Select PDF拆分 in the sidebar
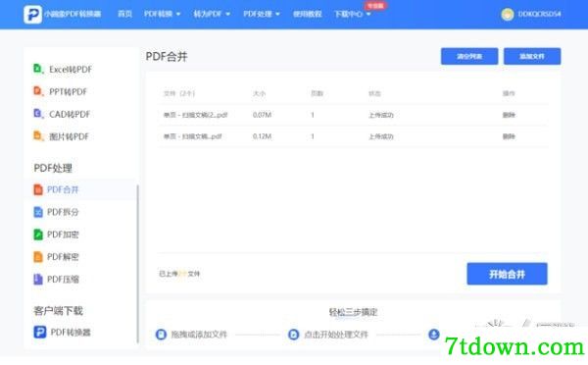The height and width of the screenshot is (365, 588). pyautogui.click(x=56, y=212)
